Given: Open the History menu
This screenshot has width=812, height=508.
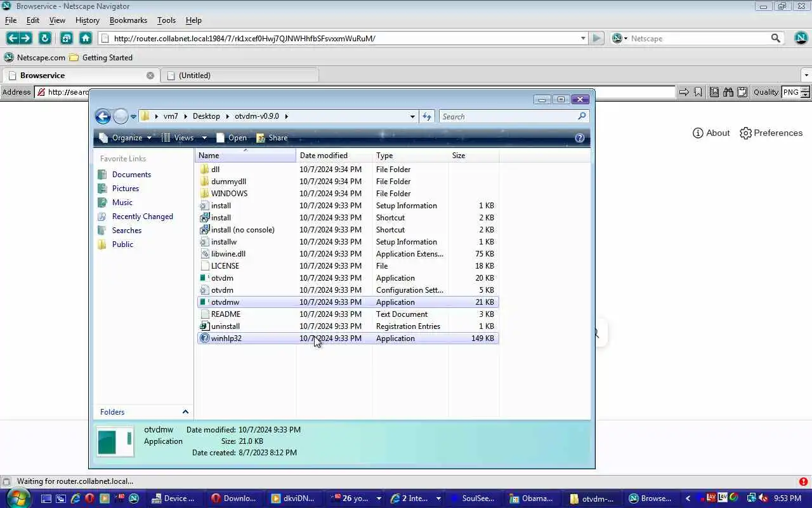Looking at the screenshot, I should [88, 20].
